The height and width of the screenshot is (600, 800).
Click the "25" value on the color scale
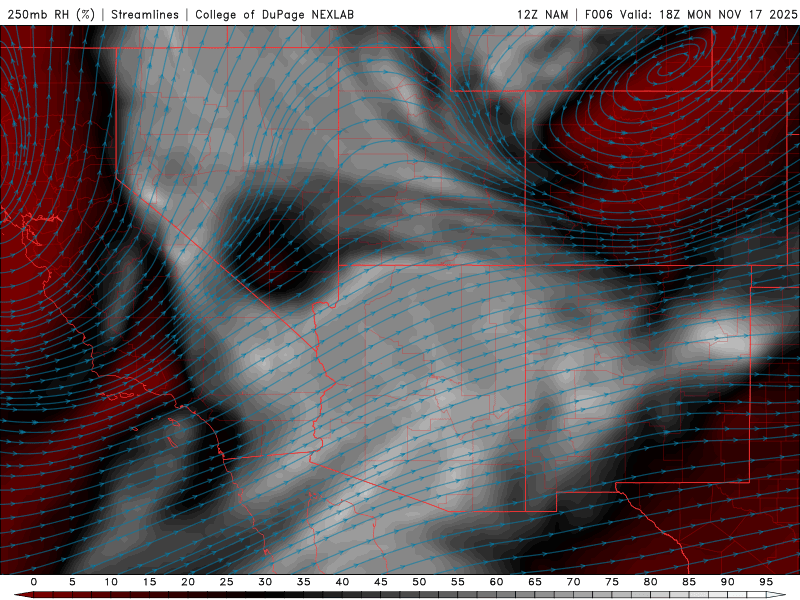227,582
